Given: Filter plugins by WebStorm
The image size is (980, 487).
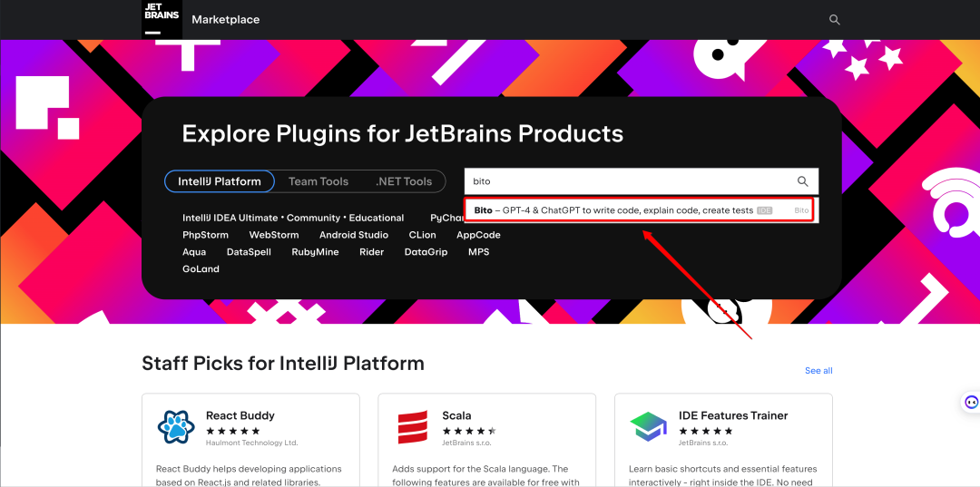Looking at the screenshot, I should coord(274,236).
